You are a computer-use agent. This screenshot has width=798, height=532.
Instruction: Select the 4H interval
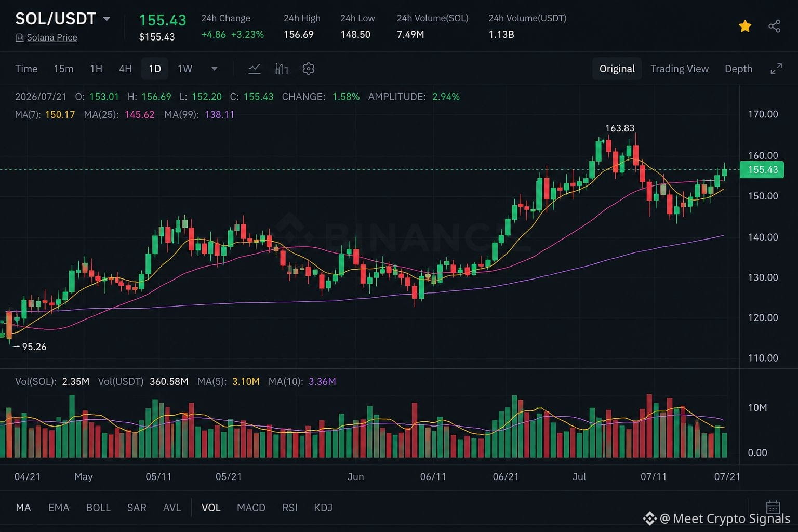coord(125,69)
